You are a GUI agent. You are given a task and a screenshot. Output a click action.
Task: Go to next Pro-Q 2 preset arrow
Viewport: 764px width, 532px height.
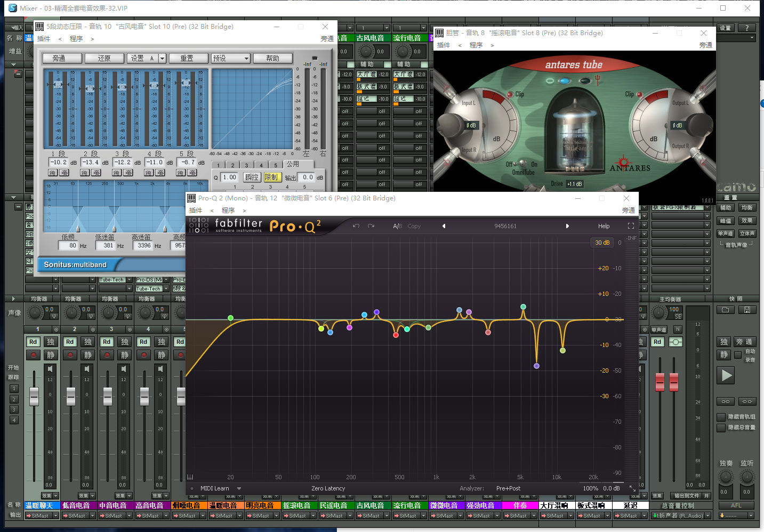pyautogui.click(x=567, y=226)
